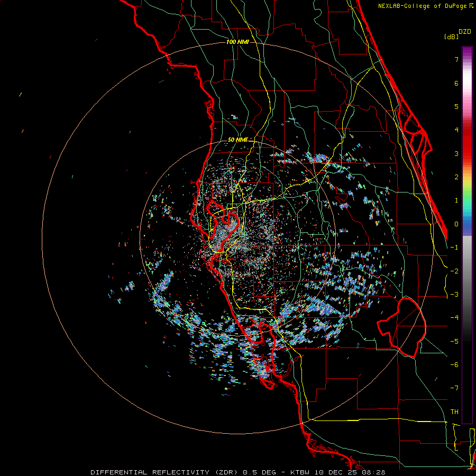Click the Lake Okeechobee outline on the map
476x476 pixels.
click(x=401, y=327)
